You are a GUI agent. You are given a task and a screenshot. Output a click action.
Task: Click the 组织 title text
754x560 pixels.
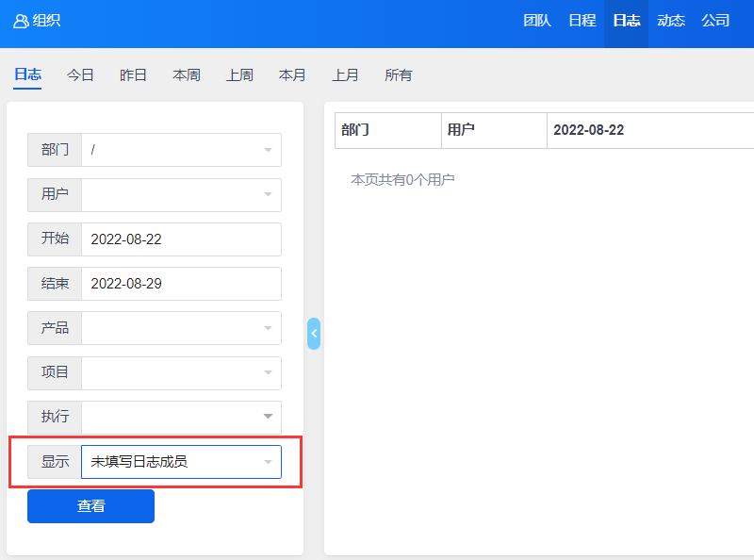tap(46, 21)
